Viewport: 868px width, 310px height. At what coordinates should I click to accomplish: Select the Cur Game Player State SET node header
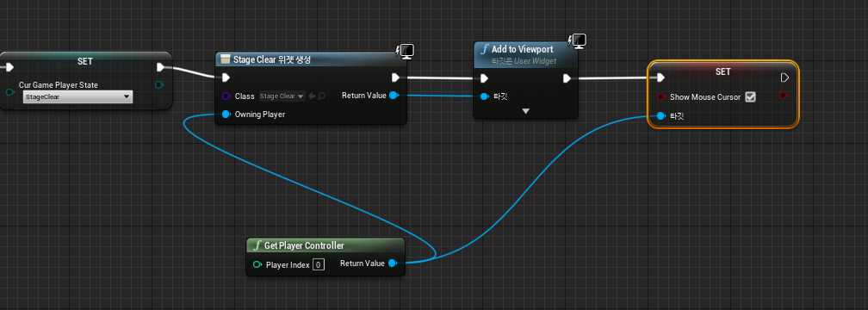pos(85,61)
